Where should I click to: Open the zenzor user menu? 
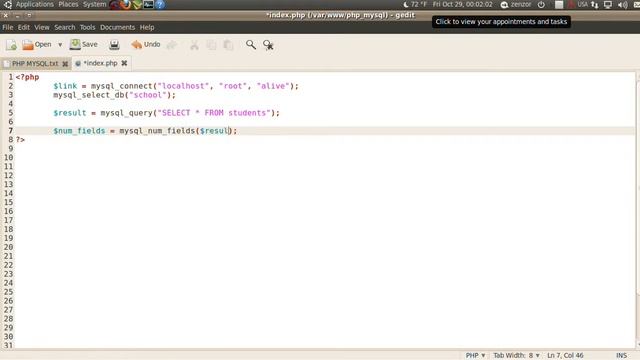(516, 4)
